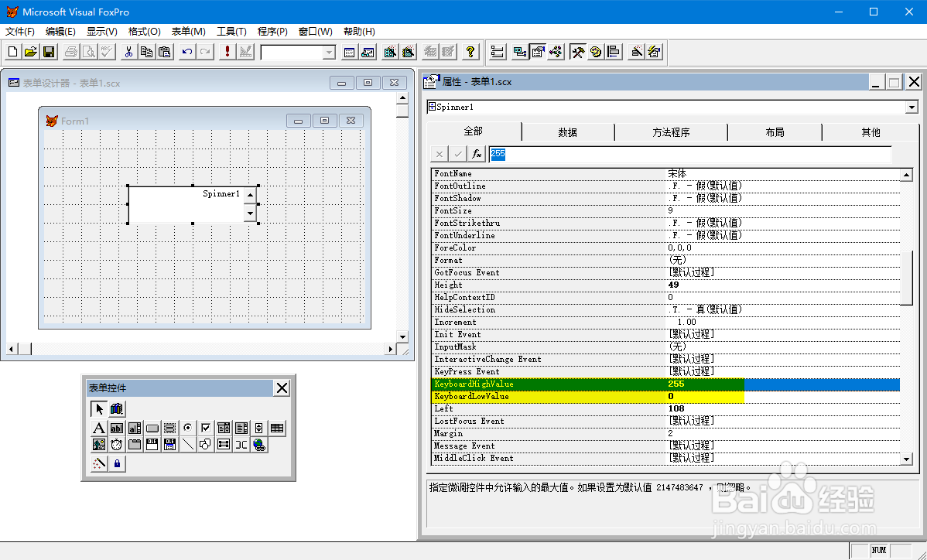The width and height of the screenshot is (927, 560).
Task: Click the property value box showing 255
Action: [690, 154]
